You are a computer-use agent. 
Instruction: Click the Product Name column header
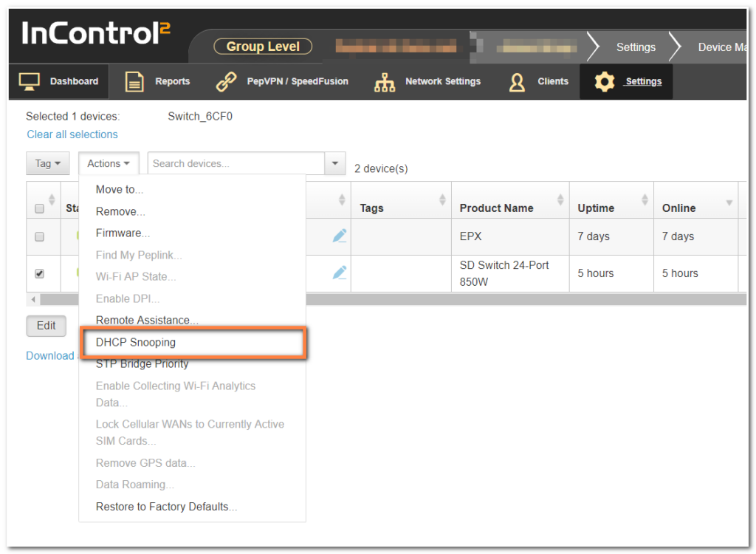[496, 208]
